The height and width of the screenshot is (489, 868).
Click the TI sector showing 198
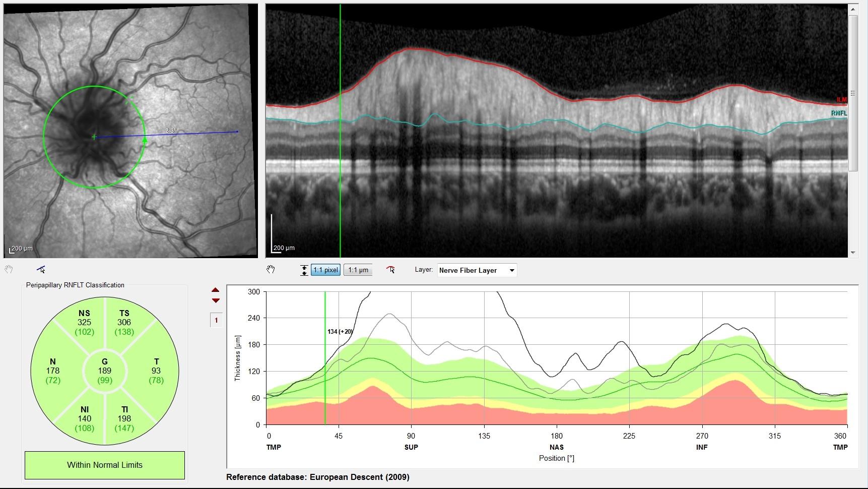coord(124,418)
